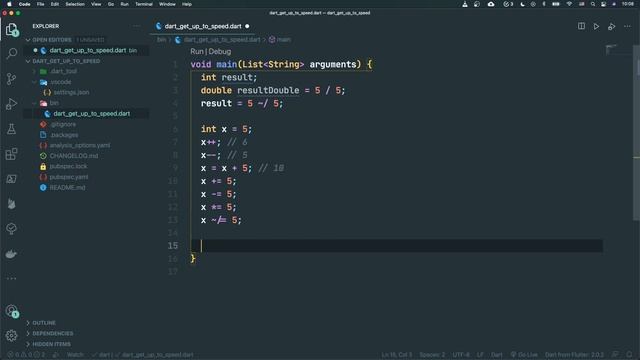Open settings.json in the file tree
The width and height of the screenshot is (640, 360).
coord(71,92)
